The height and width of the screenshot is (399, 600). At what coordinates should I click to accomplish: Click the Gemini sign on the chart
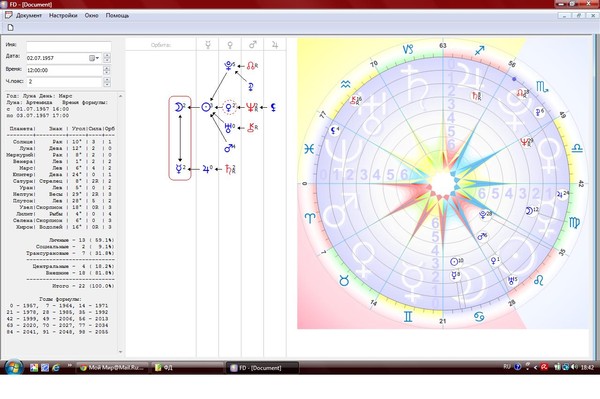point(408,317)
